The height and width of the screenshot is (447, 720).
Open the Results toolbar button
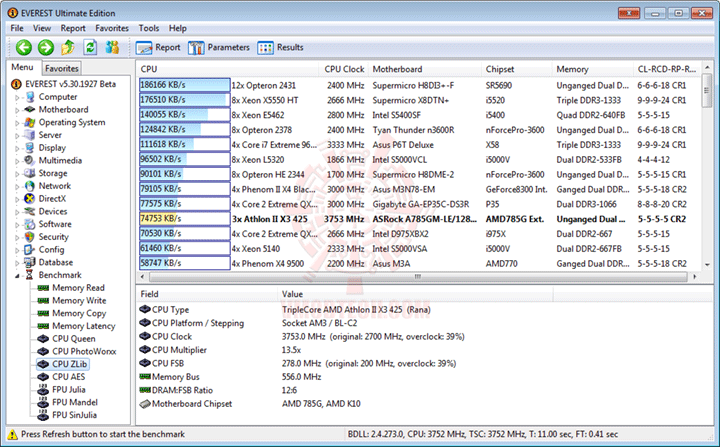281,47
